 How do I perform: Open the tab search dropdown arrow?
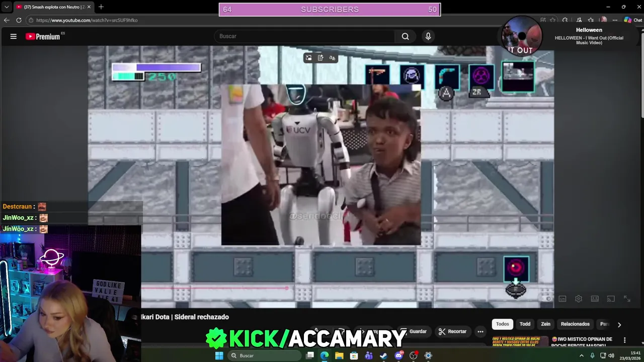6,7
